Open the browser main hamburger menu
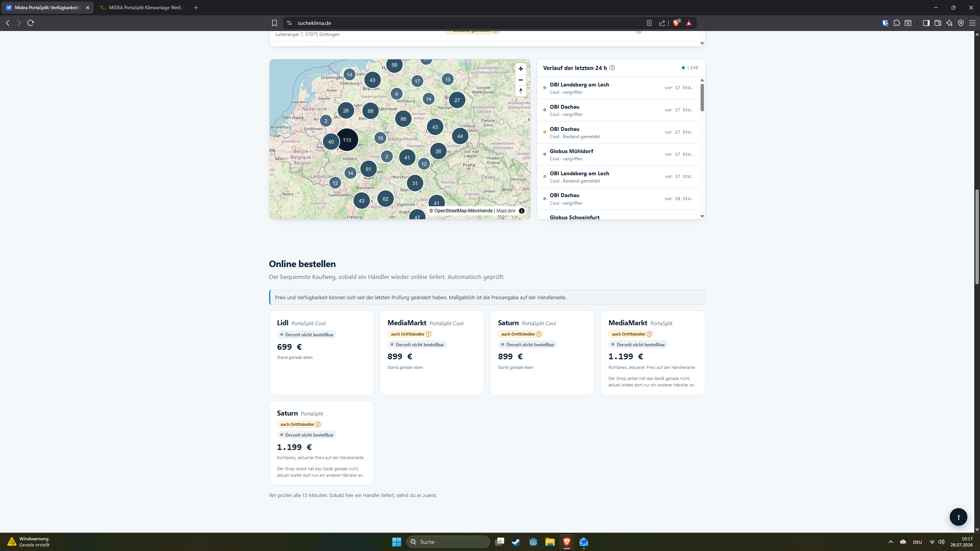Screen dimensions: 980x551 pyautogui.click(x=972, y=23)
